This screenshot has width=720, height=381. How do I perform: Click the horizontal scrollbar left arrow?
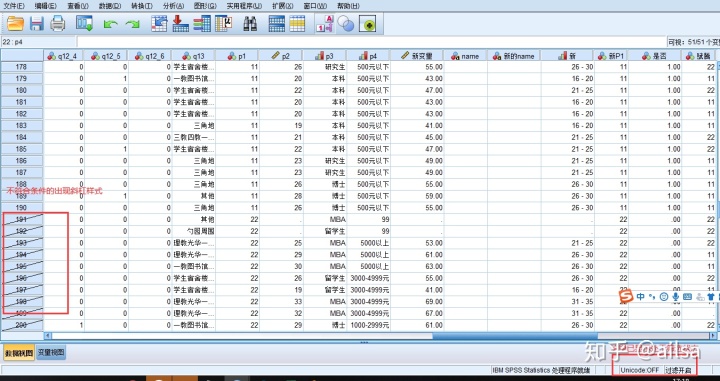tap(47, 336)
